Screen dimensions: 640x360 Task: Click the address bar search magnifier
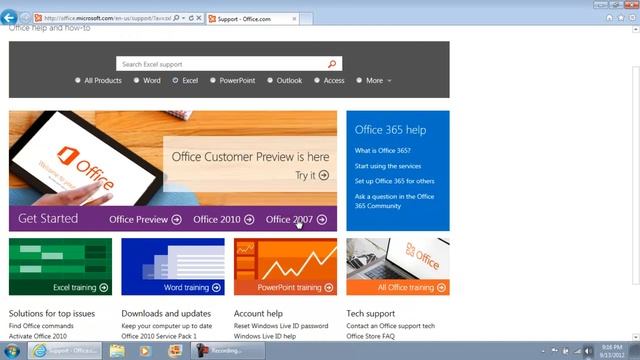click(176, 18)
